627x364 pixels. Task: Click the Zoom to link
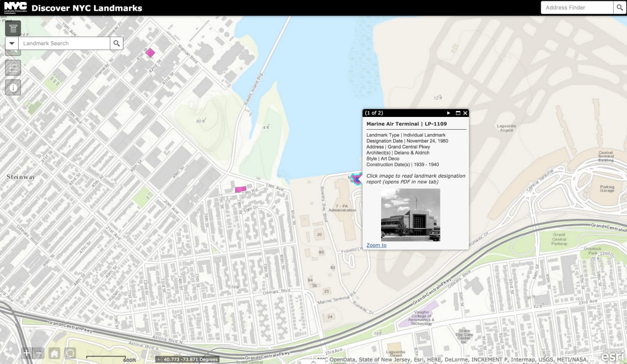376,245
